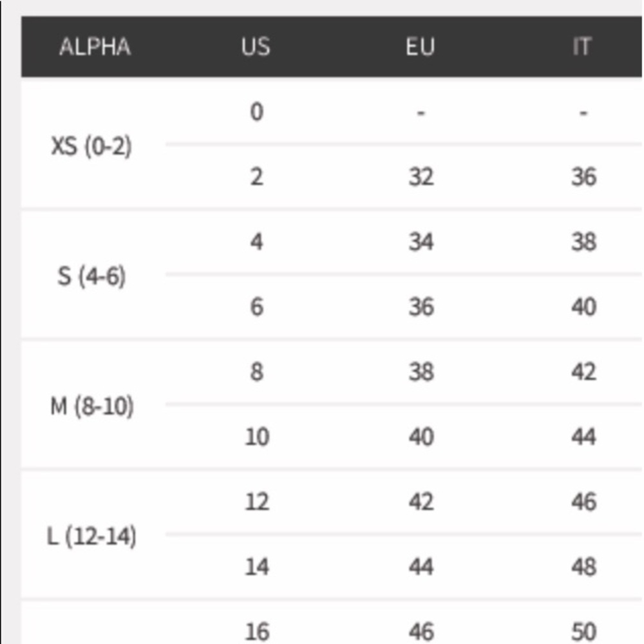Click US size 10 cell
This screenshot has width=644, height=644.
256,437
